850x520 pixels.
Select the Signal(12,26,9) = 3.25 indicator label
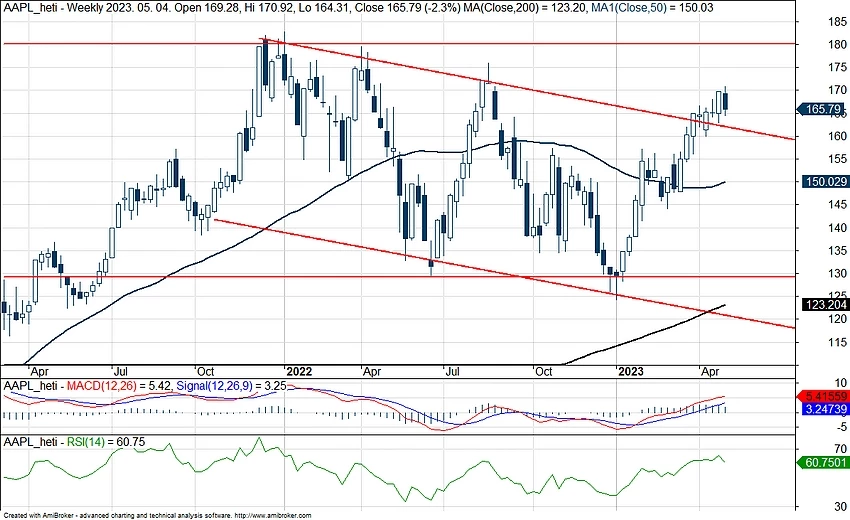230,386
